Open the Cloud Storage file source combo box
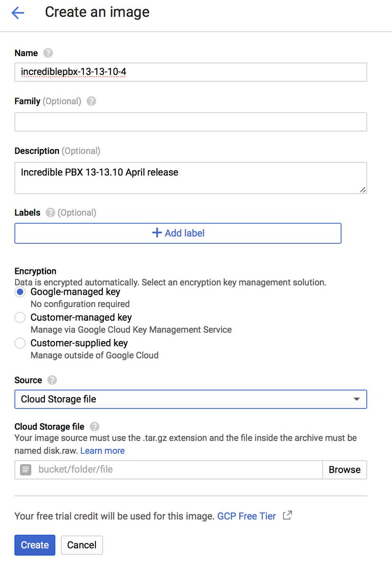392x566 pixels. coord(191,399)
